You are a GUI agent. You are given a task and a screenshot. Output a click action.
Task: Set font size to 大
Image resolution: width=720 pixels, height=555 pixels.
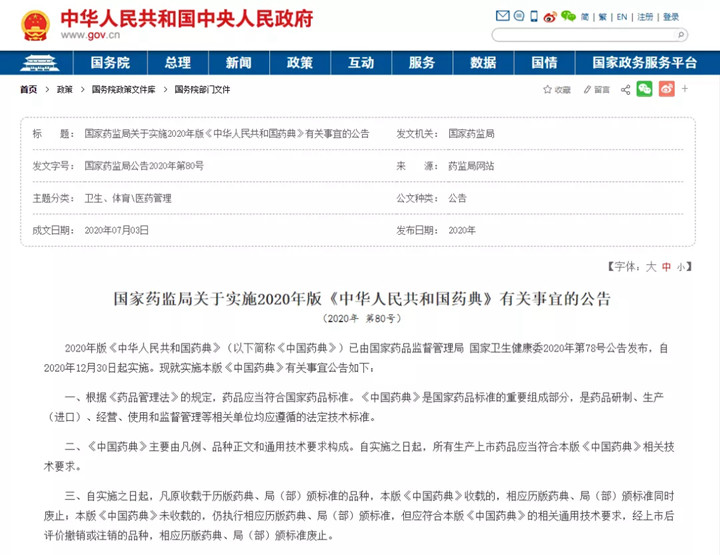coord(651,267)
